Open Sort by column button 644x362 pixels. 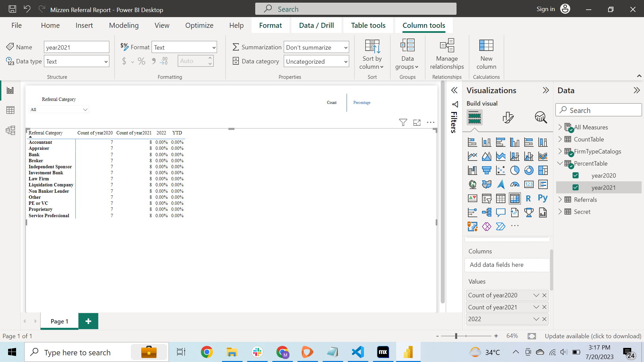(372, 55)
